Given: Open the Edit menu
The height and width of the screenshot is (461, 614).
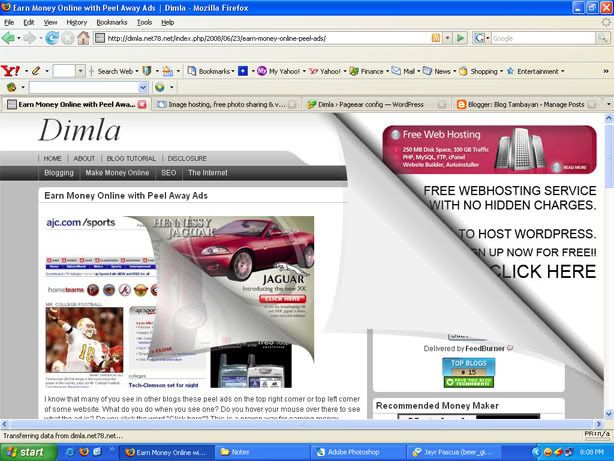Looking at the screenshot, I should coord(29,22).
